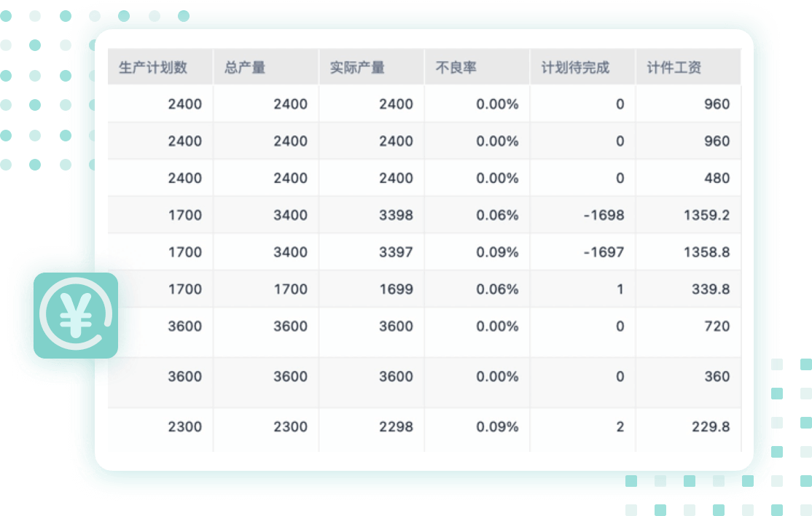Select pending value 2 in 2298 row

click(583, 429)
